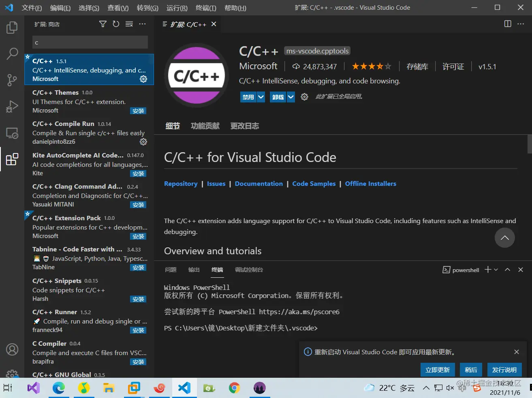Dismiss the restart notification
Viewport: 532px width, 398px height.
(x=517, y=352)
